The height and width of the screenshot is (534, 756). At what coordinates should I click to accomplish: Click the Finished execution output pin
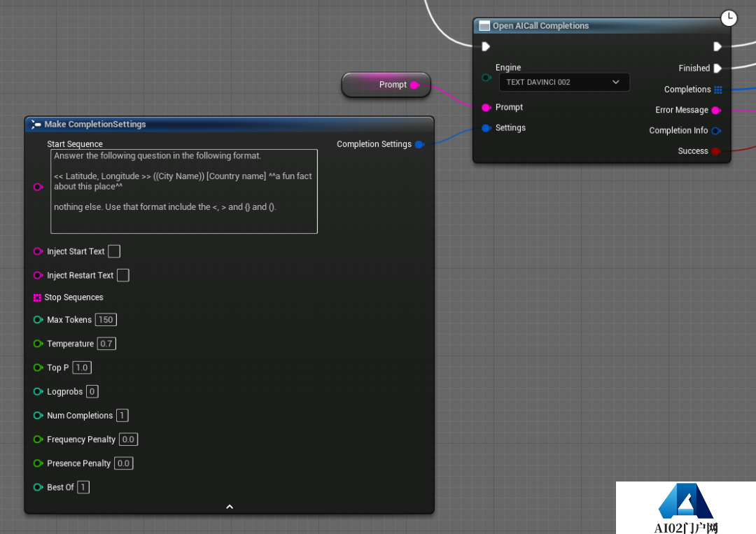coord(717,69)
